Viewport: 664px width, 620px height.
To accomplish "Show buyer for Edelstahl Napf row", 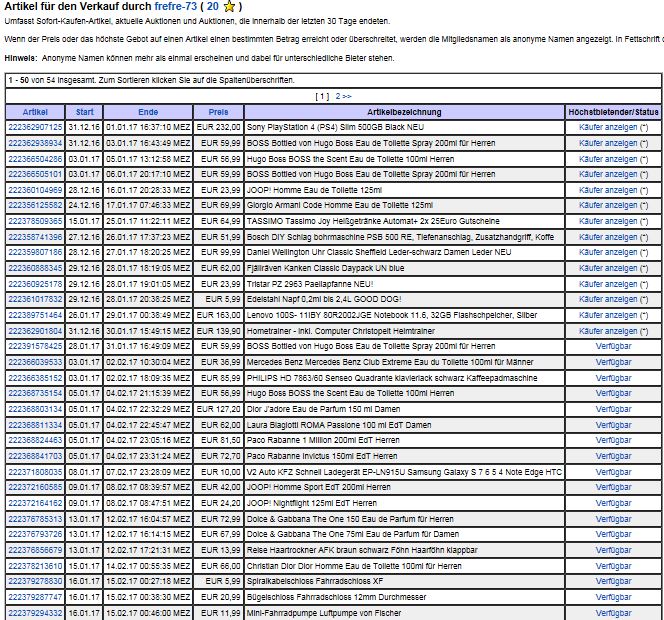I will [x=608, y=299].
